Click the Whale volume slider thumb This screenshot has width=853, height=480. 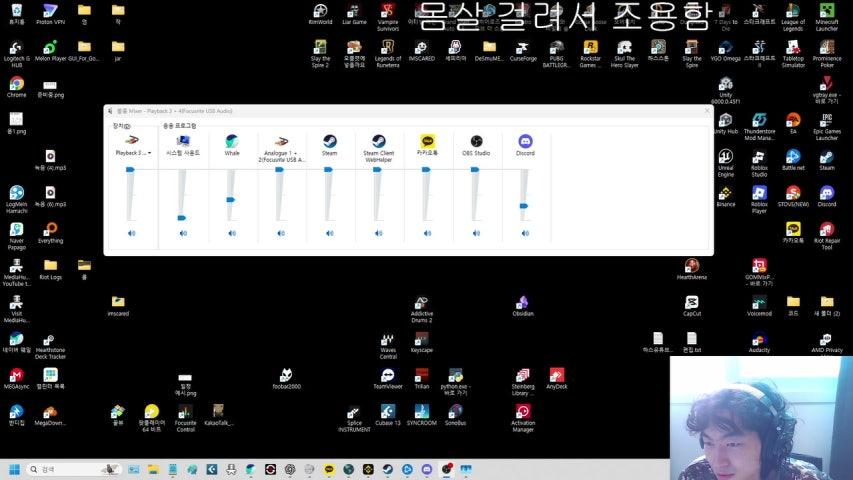pos(230,200)
